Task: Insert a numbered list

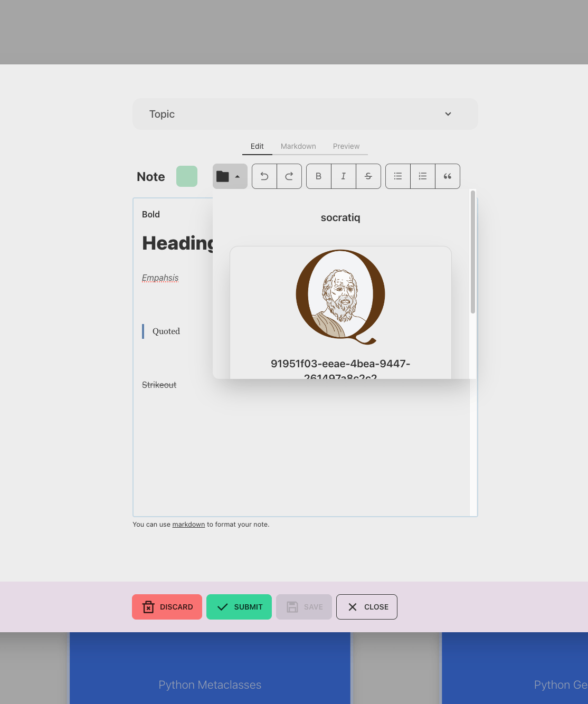Action: pos(423,176)
